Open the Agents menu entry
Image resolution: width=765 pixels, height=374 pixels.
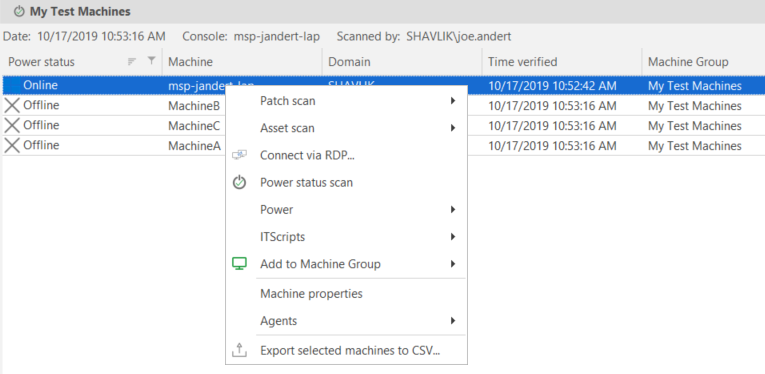pos(346,321)
